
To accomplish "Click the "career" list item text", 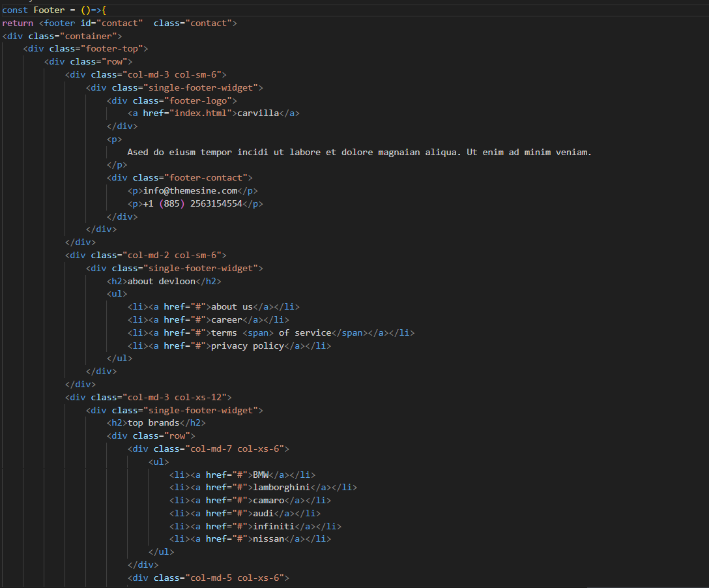I will [226, 320].
